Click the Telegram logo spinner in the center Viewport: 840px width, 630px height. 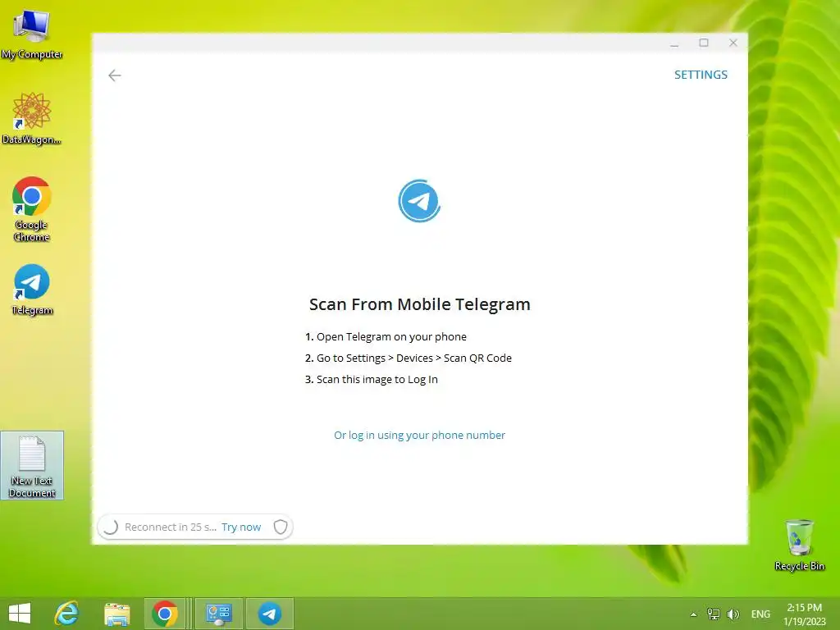[419, 201]
